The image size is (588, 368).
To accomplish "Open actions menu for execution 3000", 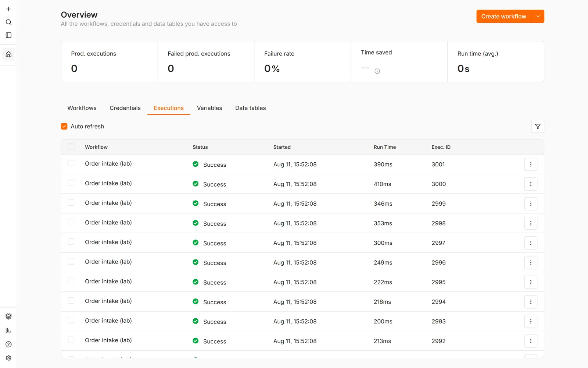I will pos(531,184).
